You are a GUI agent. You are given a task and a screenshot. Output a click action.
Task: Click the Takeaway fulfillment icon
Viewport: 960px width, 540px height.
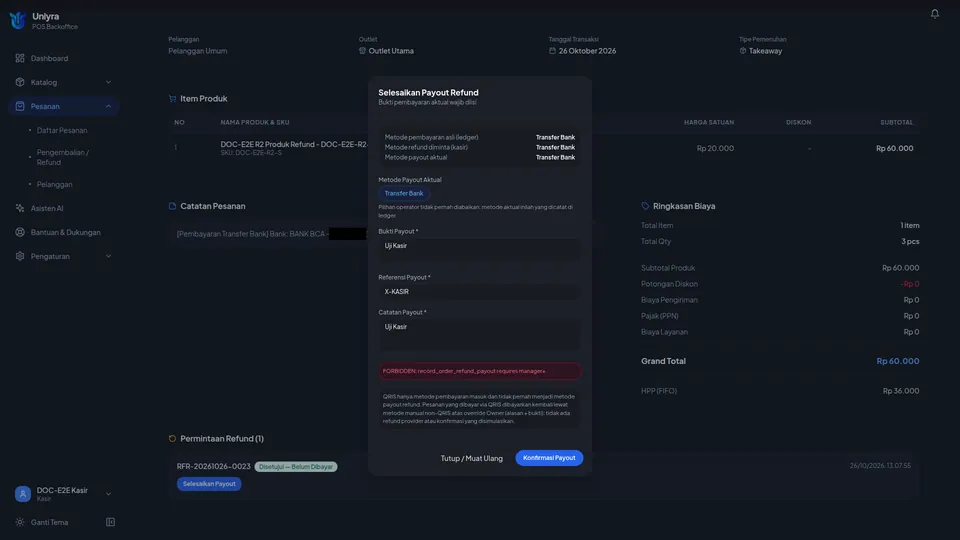743,51
